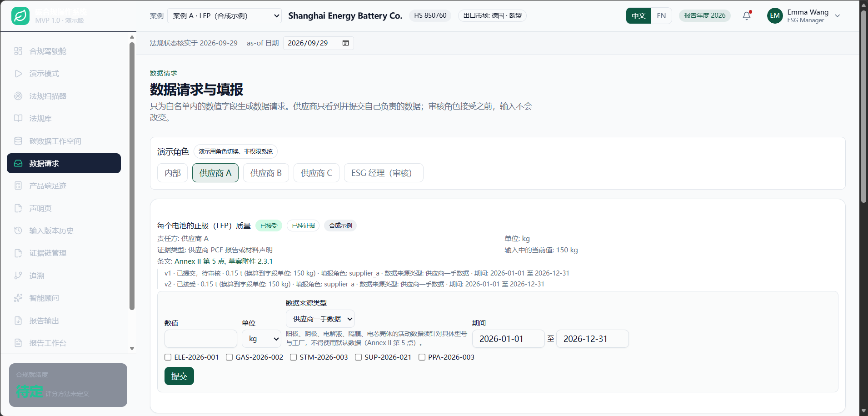Select the 内部 role tab
Viewport: 868px width, 416px height.
173,173
